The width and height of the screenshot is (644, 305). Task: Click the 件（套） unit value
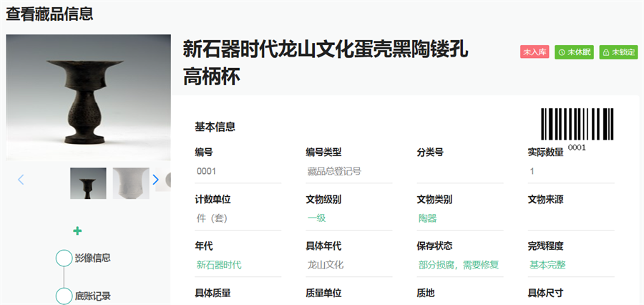point(213,218)
